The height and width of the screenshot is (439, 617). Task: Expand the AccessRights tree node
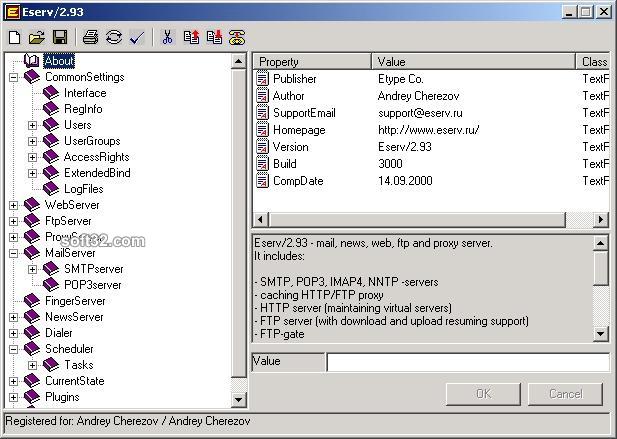tap(32, 157)
